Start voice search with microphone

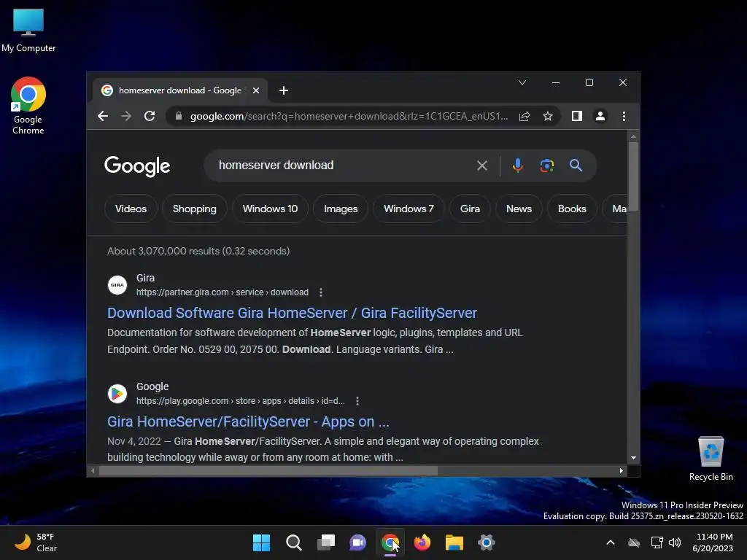point(518,166)
